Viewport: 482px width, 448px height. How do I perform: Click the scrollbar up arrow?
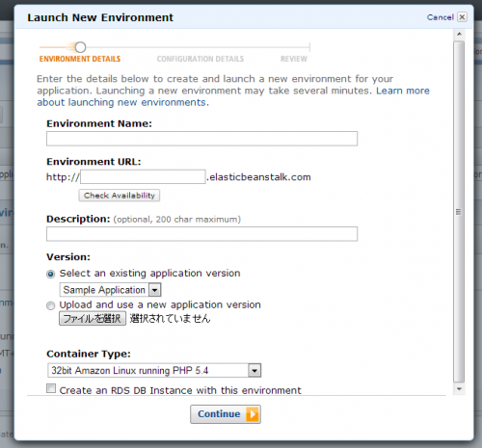tap(459, 34)
